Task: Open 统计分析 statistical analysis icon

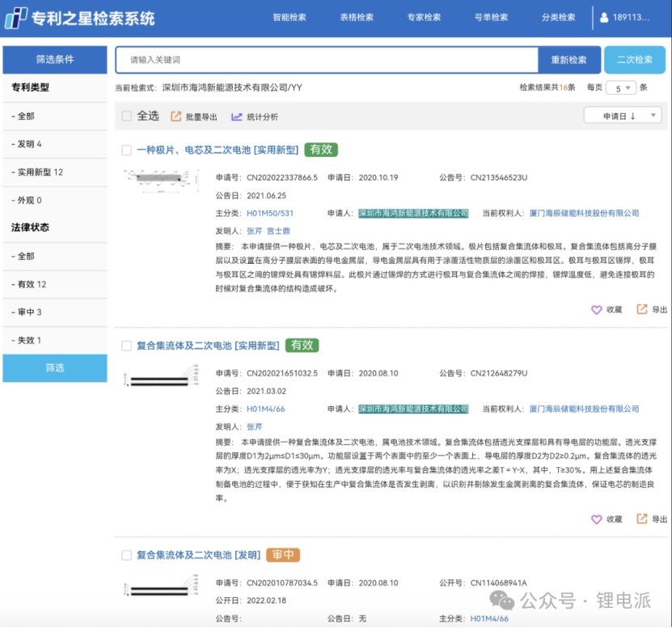Action: click(x=235, y=117)
